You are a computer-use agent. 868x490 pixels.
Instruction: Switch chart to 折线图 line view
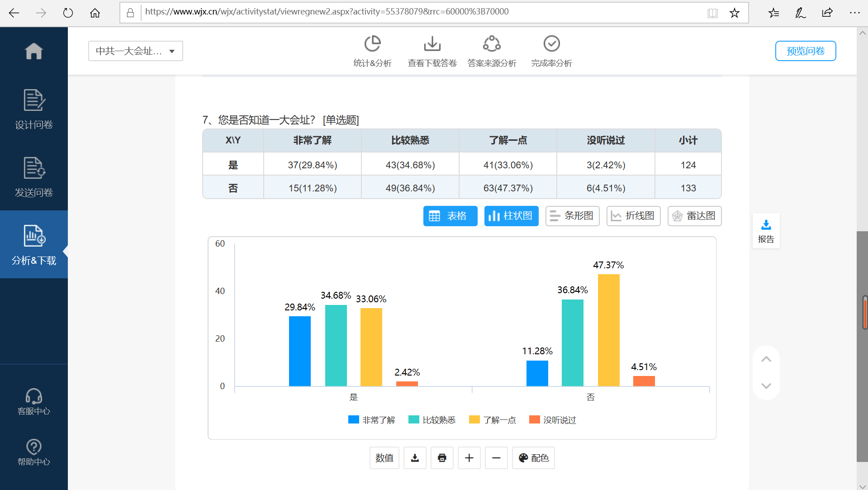633,216
